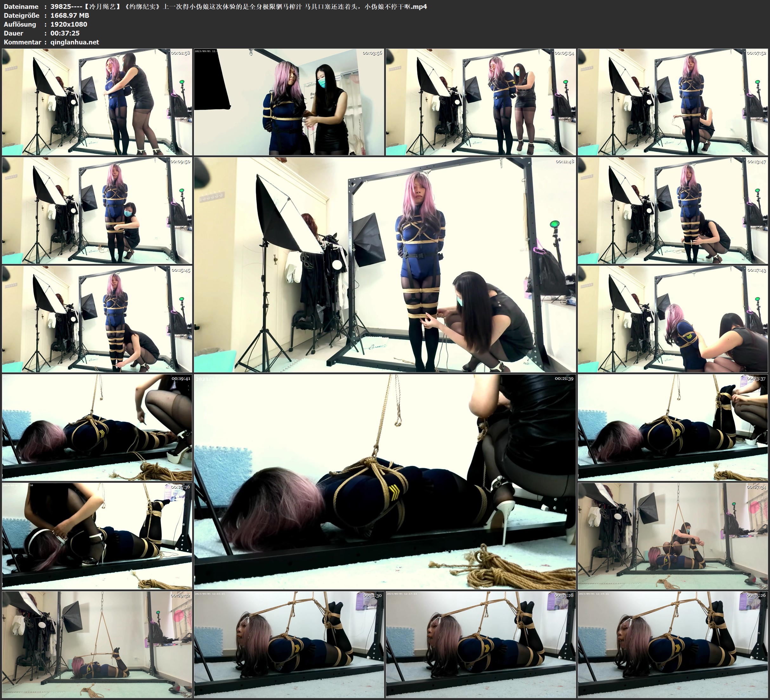Select the thumbnail at 00:17:43
Image resolution: width=770 pixels, height=700 pixels.
[673, 319]
